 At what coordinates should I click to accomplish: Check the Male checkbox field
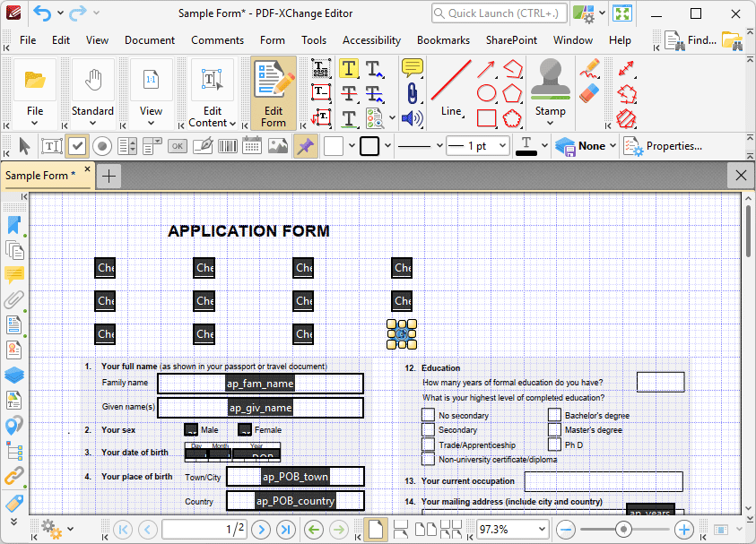pyautogui.click(x=191, y=430)
